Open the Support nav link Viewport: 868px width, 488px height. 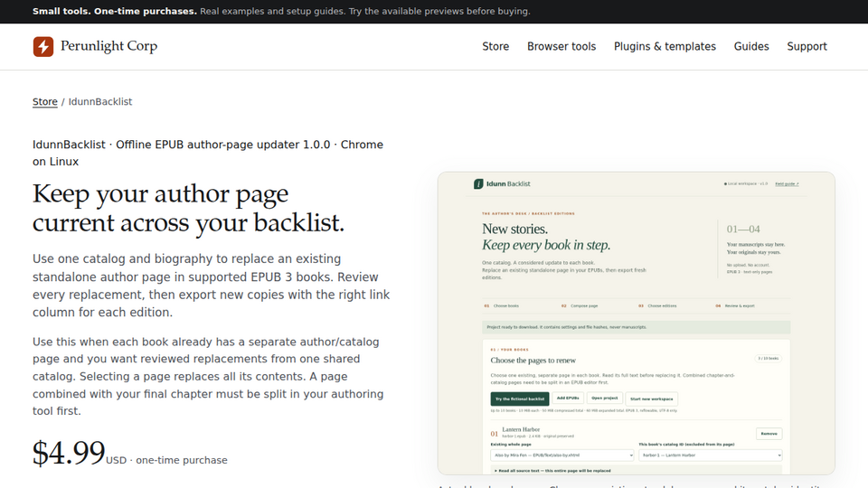pos(807,46)
